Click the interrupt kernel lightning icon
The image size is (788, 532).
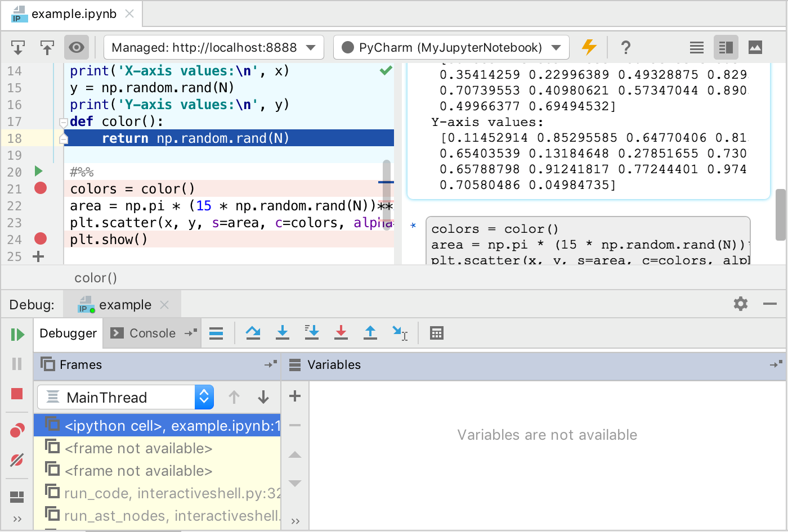coord(589,47)
